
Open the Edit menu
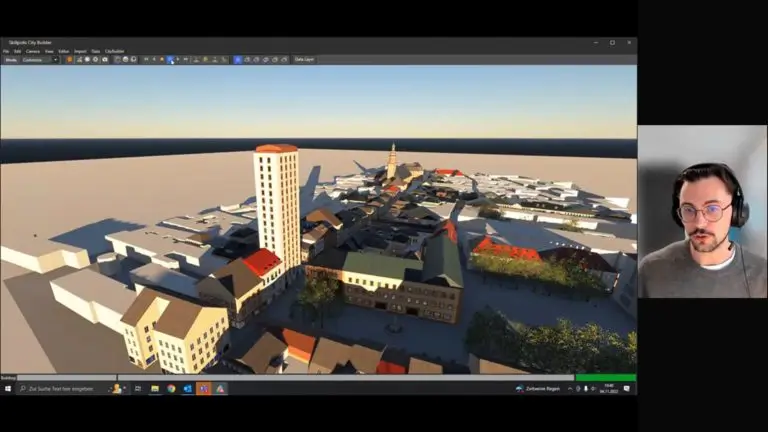point(18,51)
